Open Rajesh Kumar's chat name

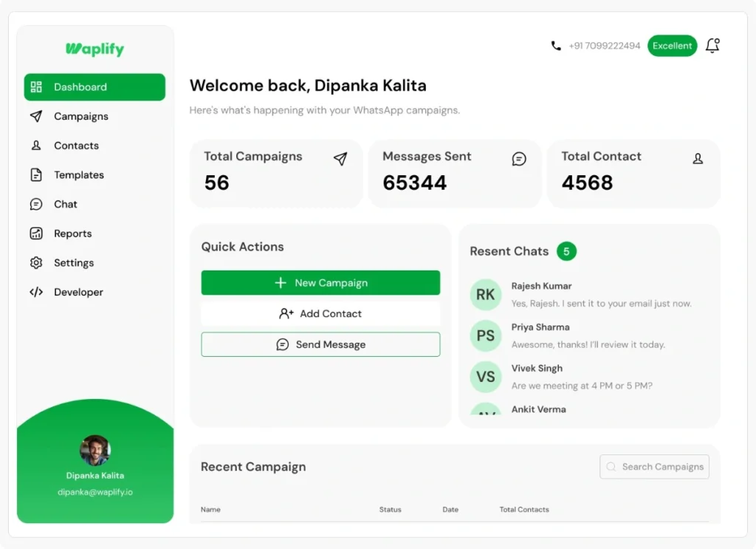pyautogui.click(x=541, y=286)
